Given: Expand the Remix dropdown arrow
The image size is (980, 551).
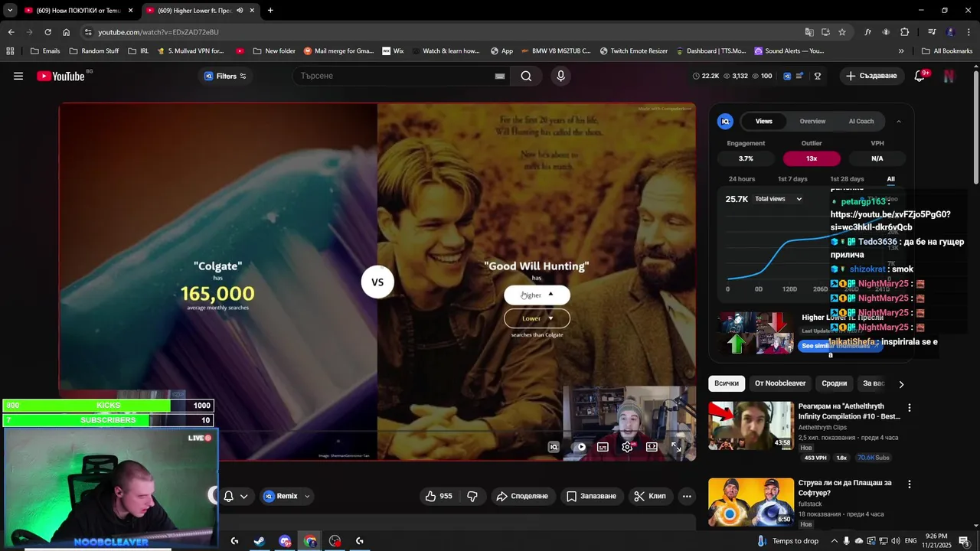Looking at the screenshot, I should pos(307,496).
